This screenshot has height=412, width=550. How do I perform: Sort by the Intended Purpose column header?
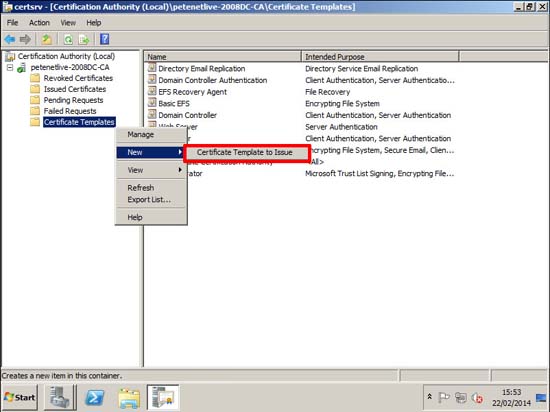pos(380,57)
